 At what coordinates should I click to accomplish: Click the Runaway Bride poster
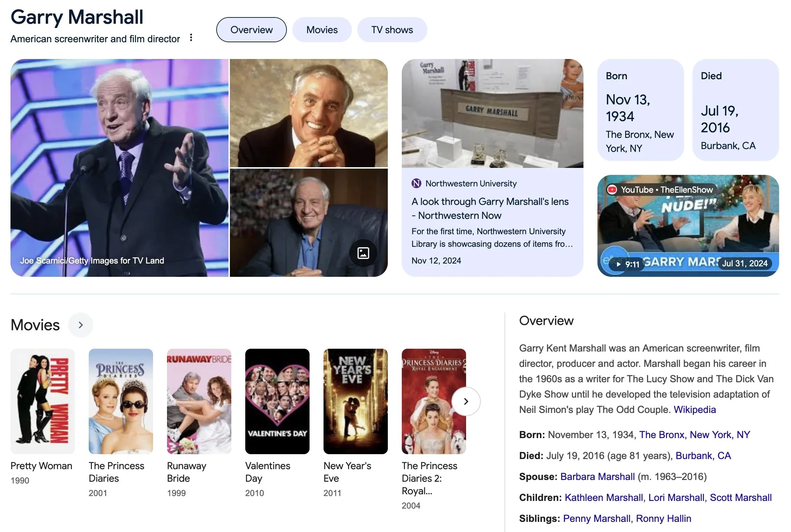[199, 401]
